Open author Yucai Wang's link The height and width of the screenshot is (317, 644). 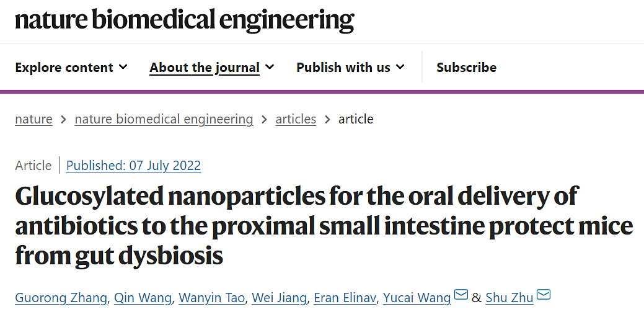tap(417, 298)
